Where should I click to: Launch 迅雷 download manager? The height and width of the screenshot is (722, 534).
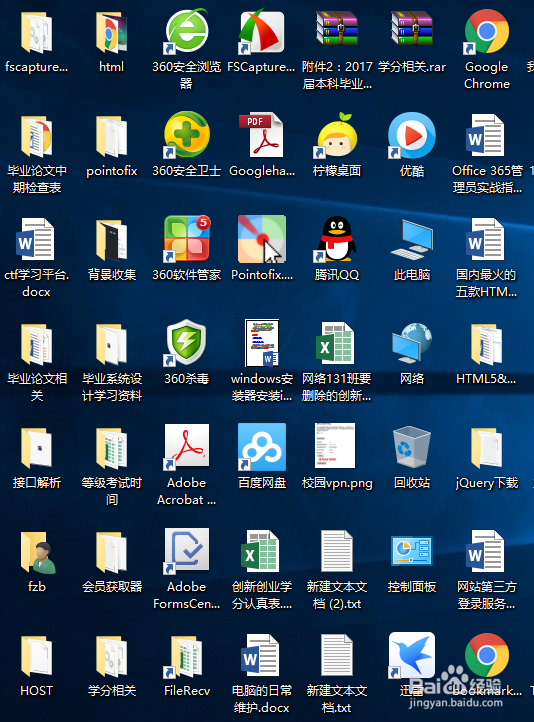(x=412, y=656)
